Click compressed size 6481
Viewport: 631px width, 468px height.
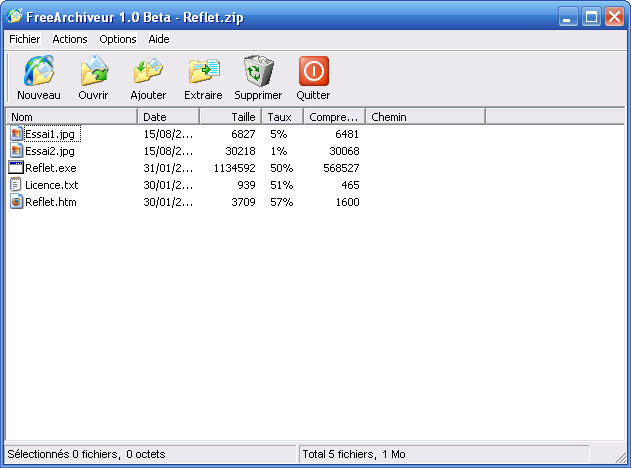(x=347, y=134)
